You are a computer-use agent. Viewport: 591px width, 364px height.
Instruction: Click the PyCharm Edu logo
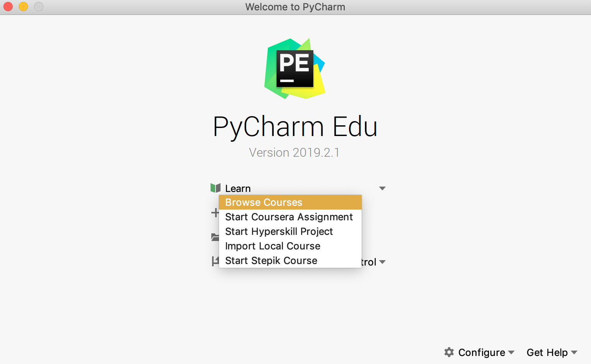click(295, 68)
